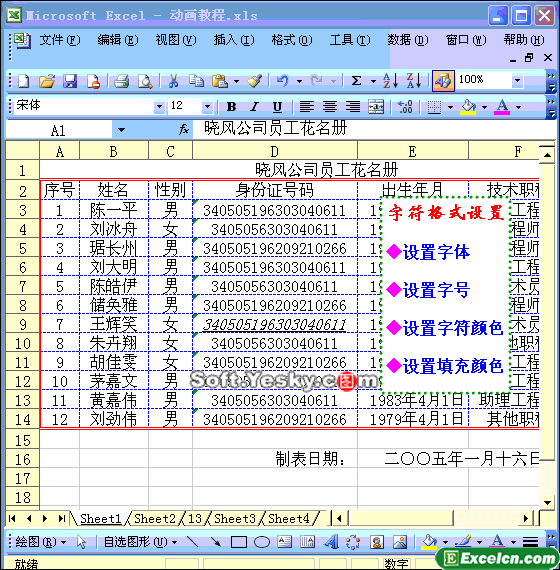Open the AutoSum functions arrow

tap(373, 81)
